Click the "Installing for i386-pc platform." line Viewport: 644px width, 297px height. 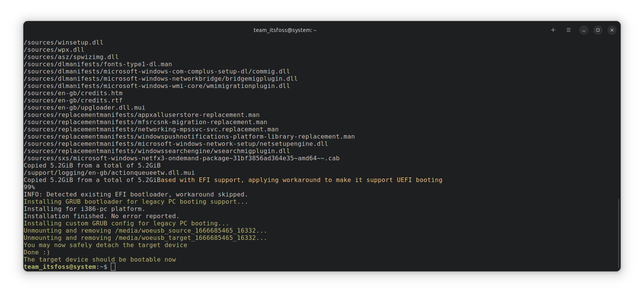[x=84, y=209]
